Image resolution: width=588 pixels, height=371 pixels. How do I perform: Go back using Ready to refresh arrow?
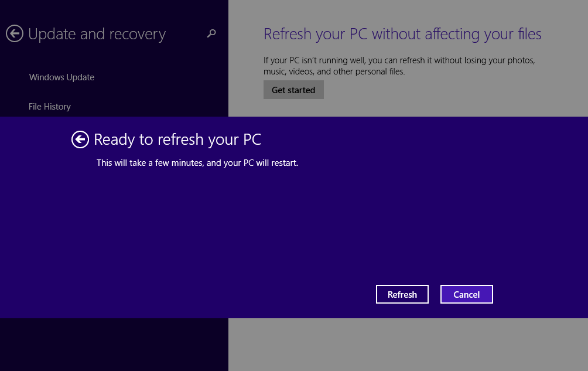(80, 139)
